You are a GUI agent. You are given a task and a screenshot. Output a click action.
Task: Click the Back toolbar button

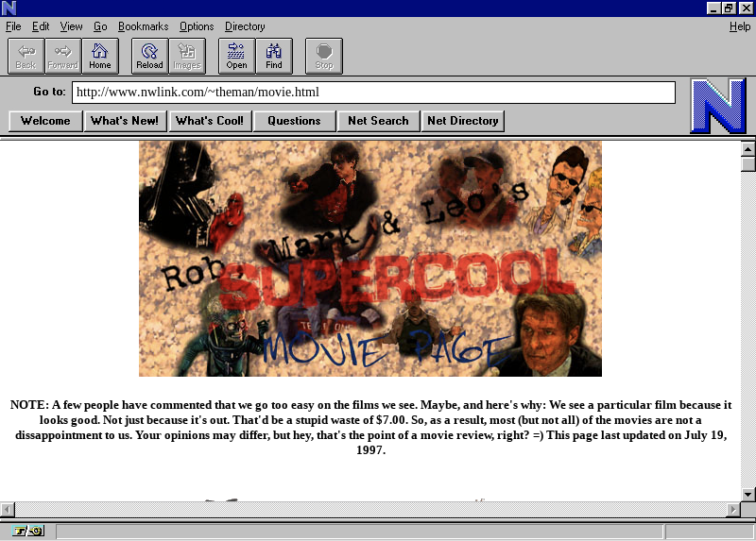coord(26,56)
